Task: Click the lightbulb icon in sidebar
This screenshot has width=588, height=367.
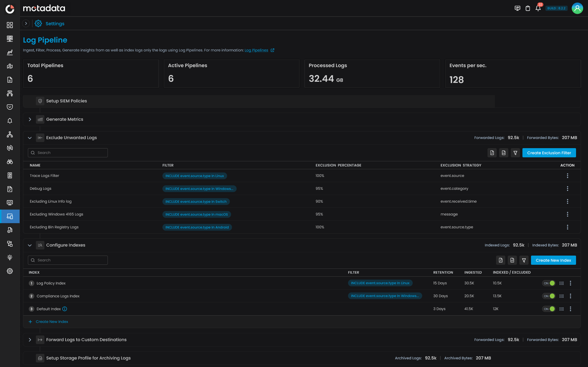Action: (9, 257)
